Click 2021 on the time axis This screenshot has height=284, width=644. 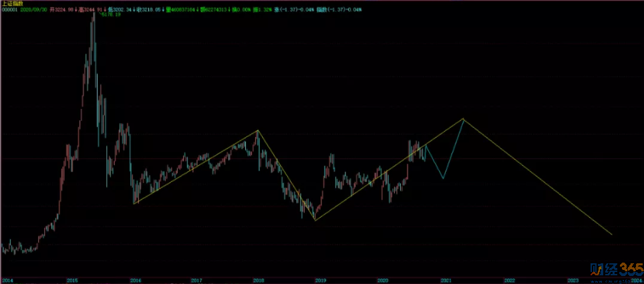[446, 279]
